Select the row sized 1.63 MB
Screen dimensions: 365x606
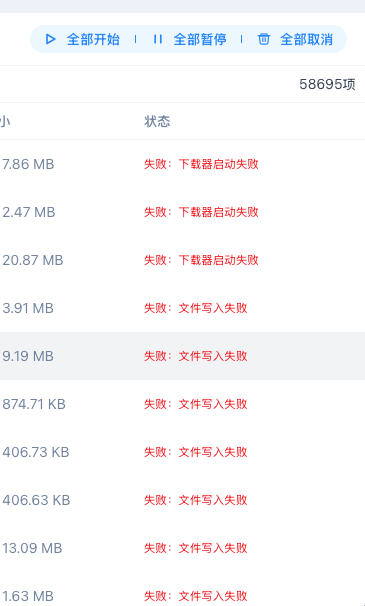pyautogui.click(x=182, y=589)
